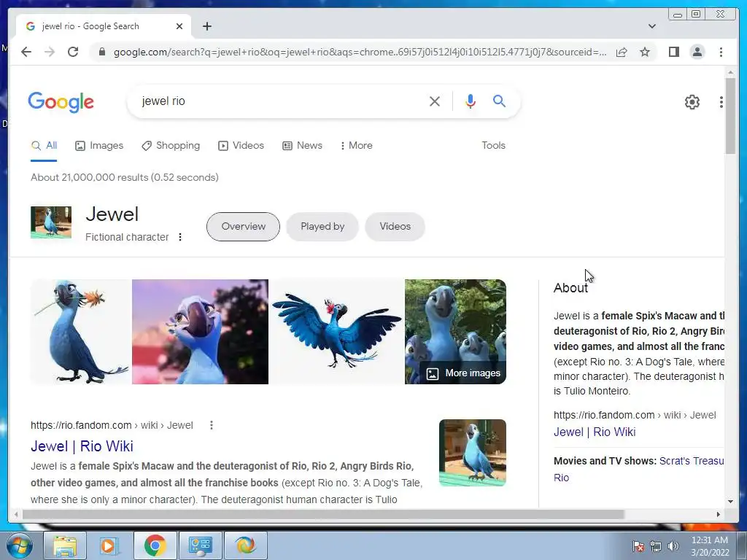This screenshot has width=747, height=560.
Task: Expand the More search options menu
Action: (356, 146)
